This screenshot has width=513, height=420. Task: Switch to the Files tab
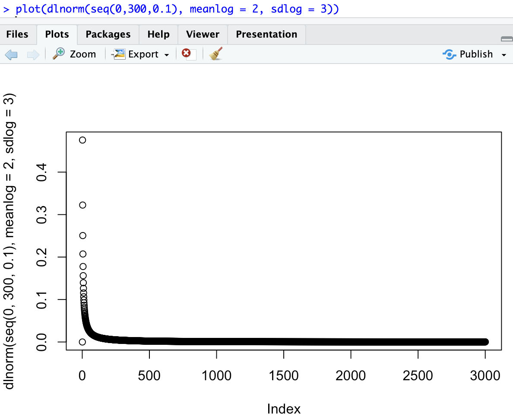(x=17, y=35)
